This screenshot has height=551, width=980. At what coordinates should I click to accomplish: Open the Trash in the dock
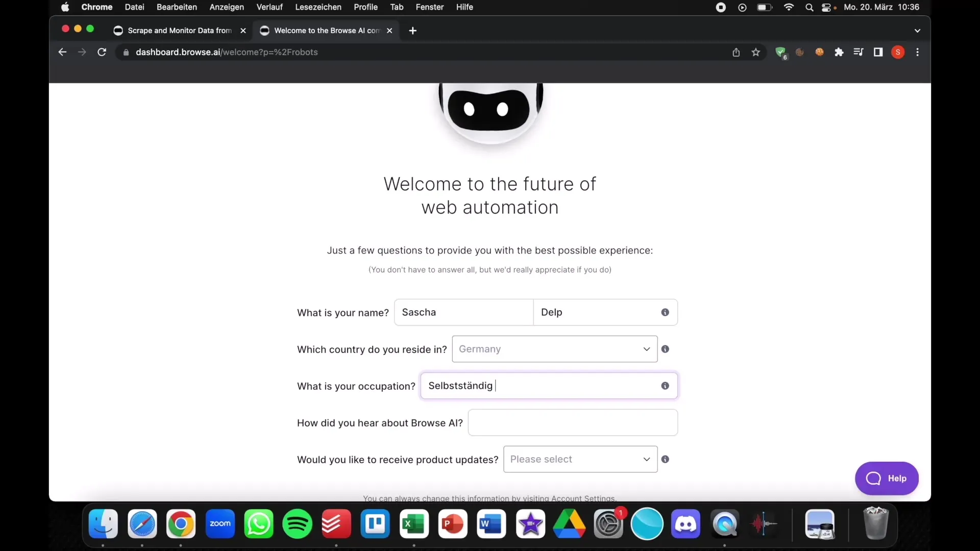pyautogui.click(x=876, y=523)
